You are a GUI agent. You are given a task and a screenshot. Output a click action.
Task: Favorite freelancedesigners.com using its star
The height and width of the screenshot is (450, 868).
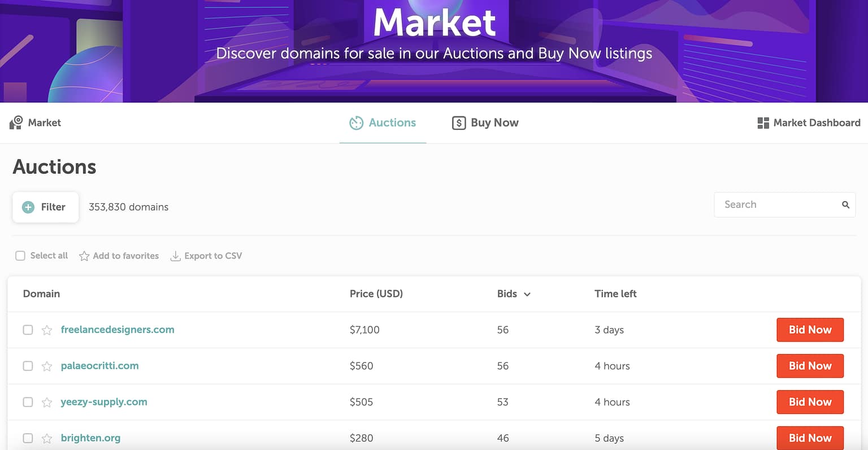[x=46, y=330]
